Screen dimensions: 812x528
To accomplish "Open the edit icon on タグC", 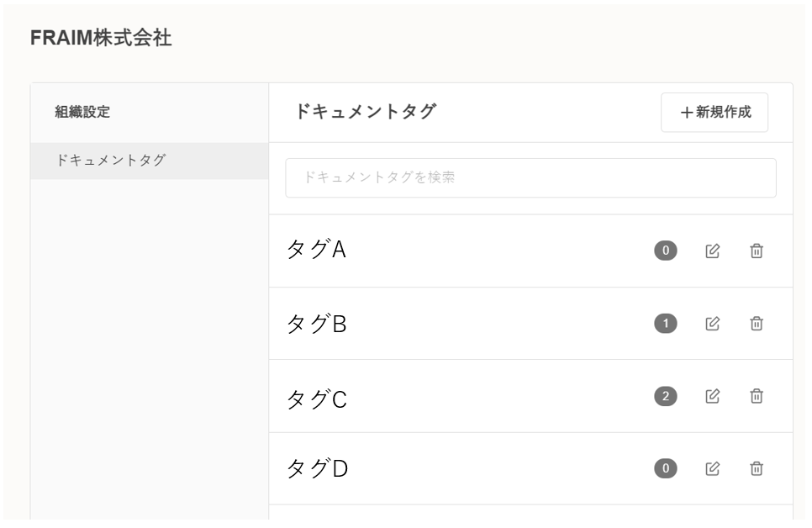I will point(712,395).
